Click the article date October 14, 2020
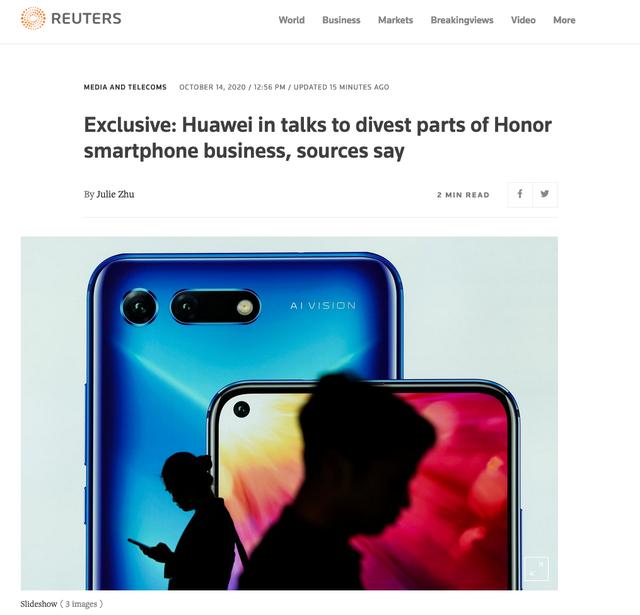This screenshot has height=615, width=640. pos(212,87)
